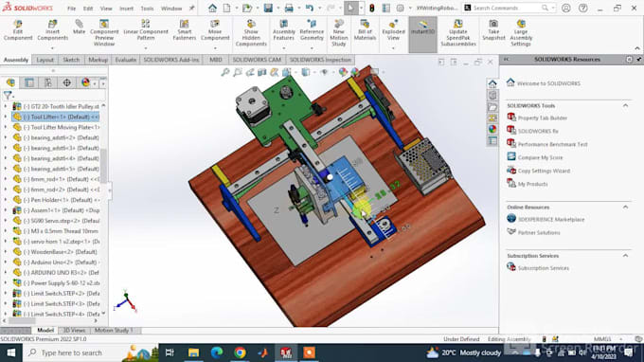
Task: Click Update SpeedPak Subassemblies
Action: coord(458,33)
